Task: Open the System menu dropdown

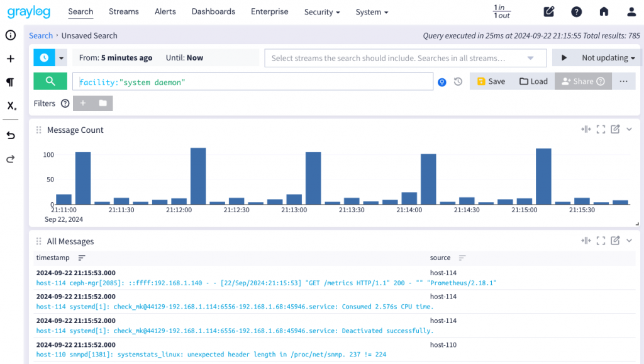Action: tap(372, 12)
